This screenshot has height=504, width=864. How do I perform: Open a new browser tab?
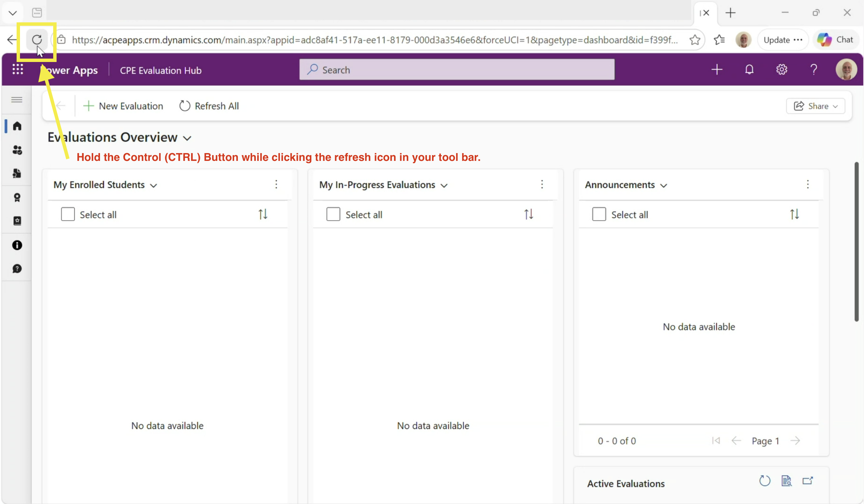click(x=730, y=13)
